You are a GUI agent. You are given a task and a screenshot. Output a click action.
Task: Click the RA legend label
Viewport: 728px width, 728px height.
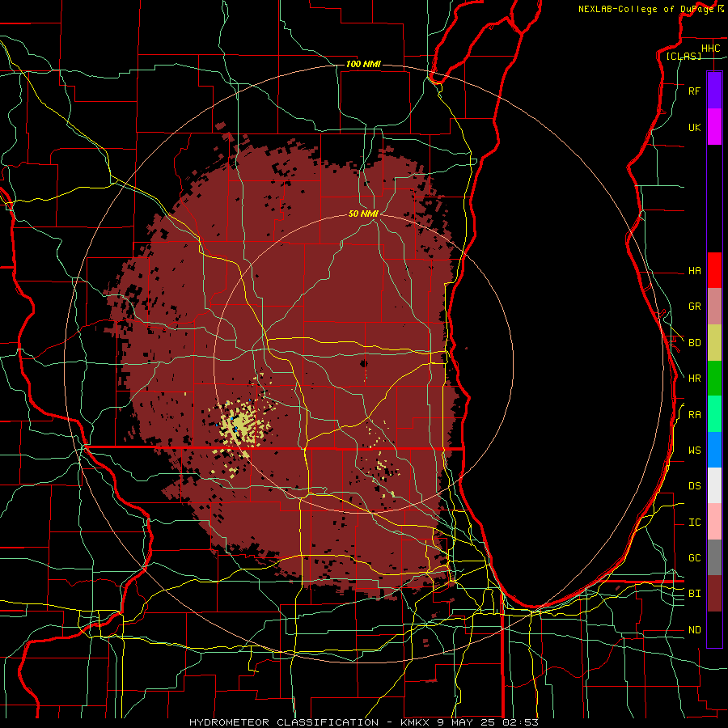point(694,415)
